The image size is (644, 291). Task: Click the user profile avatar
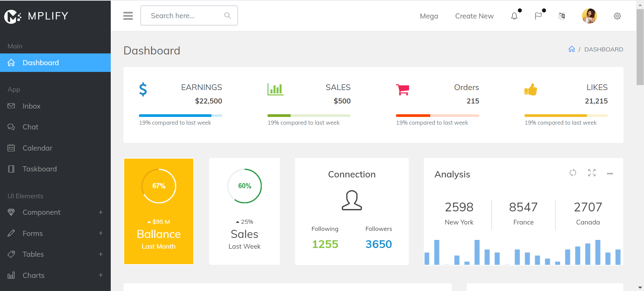tap(589, 16)
